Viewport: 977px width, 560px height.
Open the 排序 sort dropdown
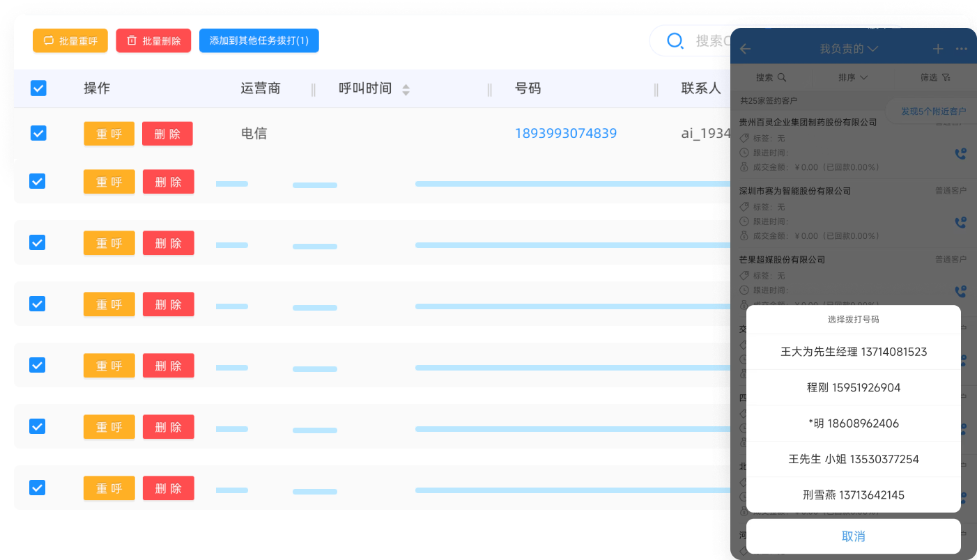853,77
